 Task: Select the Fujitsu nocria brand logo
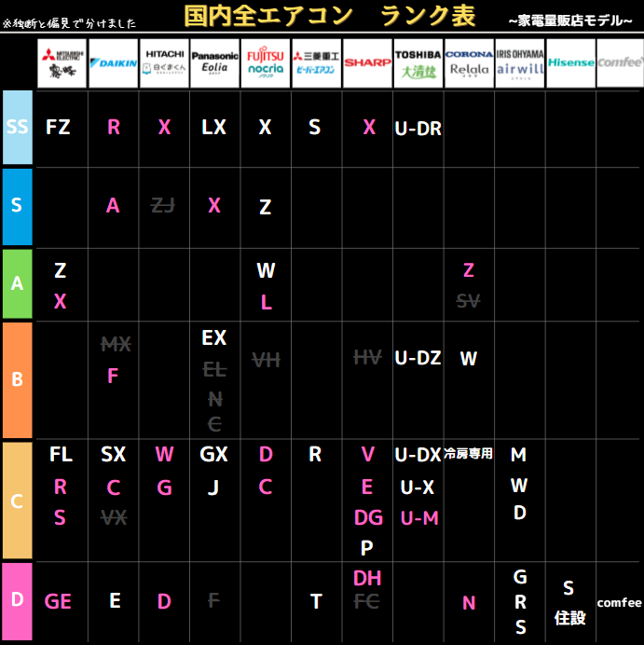point(266,63)
